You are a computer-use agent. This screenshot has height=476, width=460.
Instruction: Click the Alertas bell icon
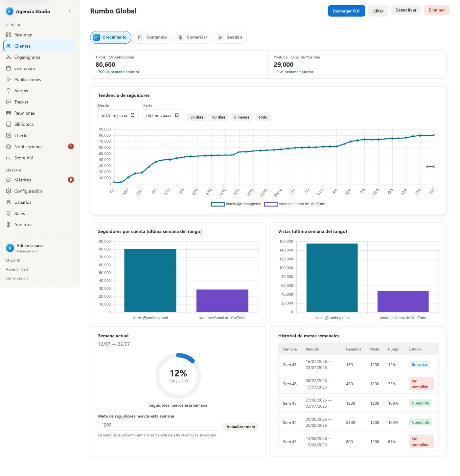[x=9, y=91]
